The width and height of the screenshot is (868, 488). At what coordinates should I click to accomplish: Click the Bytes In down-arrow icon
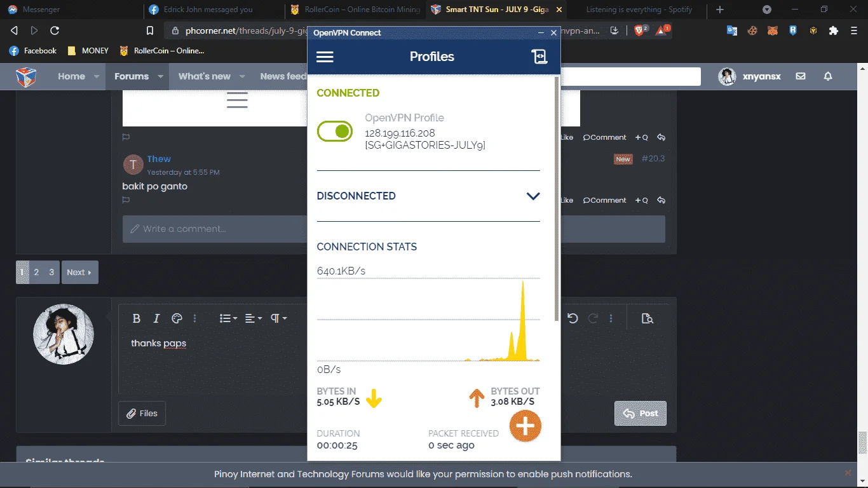tap(374, 398)
